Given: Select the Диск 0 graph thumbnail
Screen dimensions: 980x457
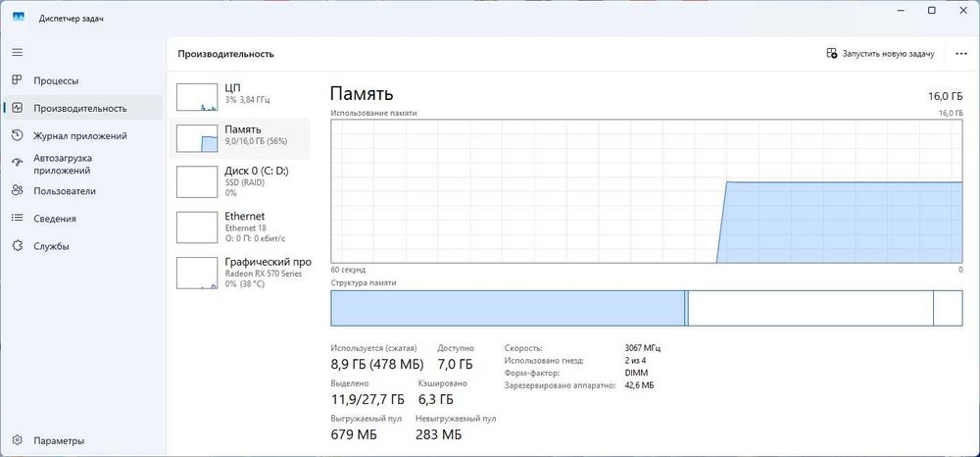Looking at the screenshot, I should (197, 181).
